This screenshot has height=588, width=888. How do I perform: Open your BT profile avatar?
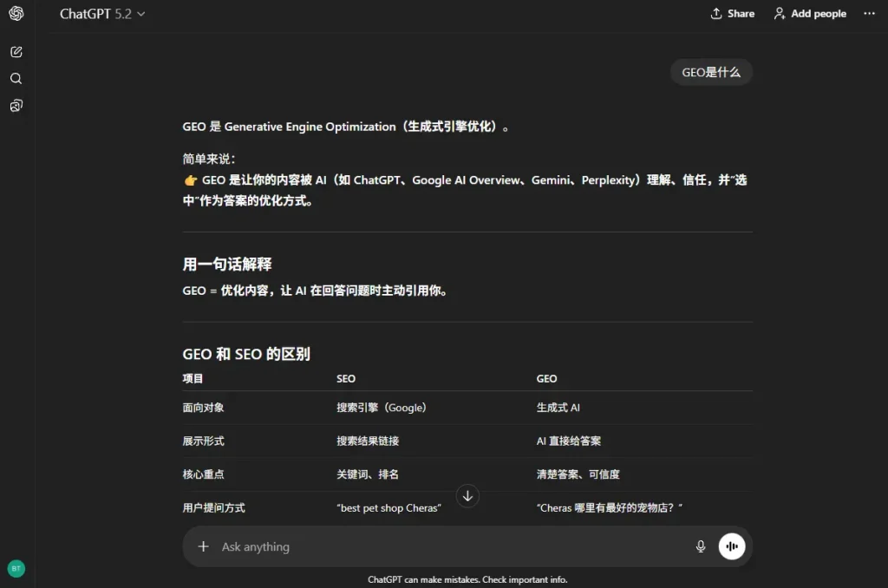(16, 567)
